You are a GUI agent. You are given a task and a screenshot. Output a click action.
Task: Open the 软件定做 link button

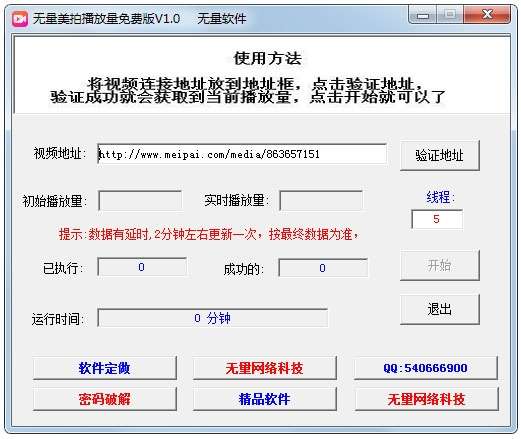(105, 368)
